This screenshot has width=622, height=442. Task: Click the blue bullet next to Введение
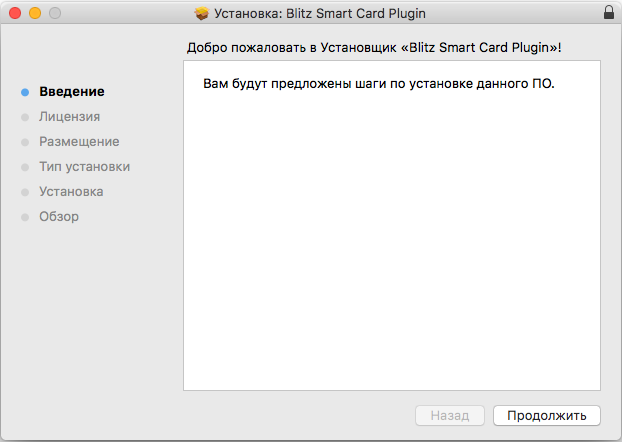tap(25, 92)
